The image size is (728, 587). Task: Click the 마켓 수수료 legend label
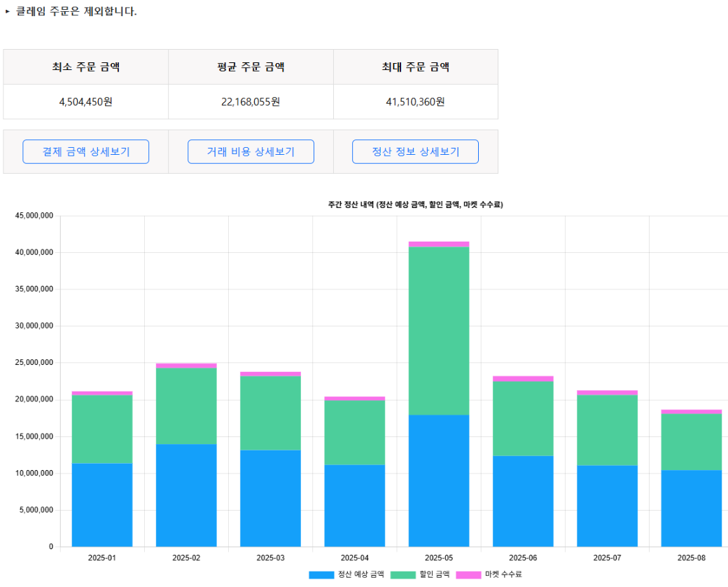[503, 575]
